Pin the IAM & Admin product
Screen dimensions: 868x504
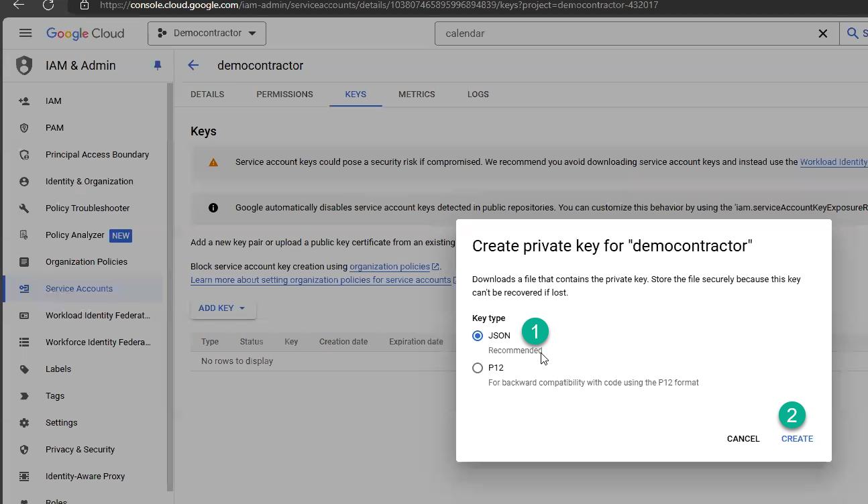(x=158, y=66)
